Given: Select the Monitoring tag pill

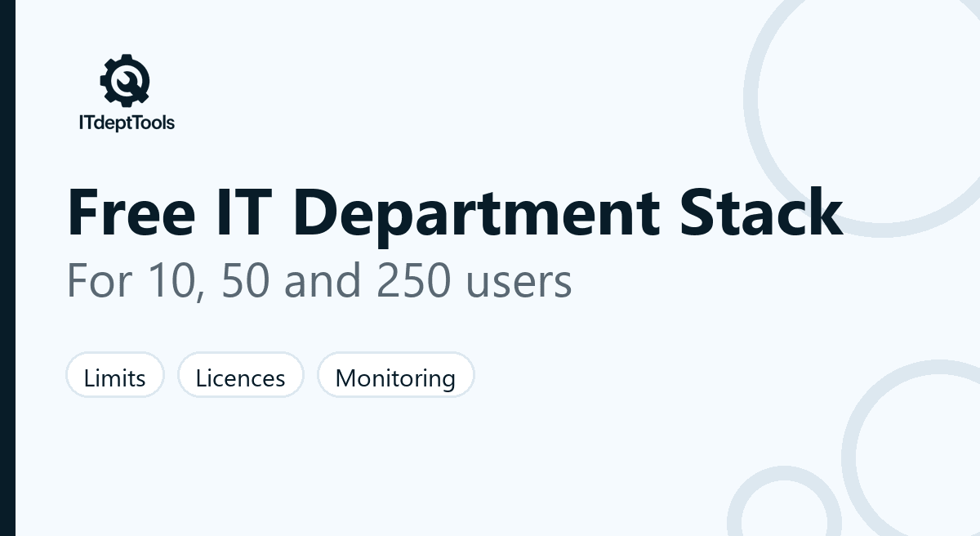Looking at the screenshot, I should 395,375.
